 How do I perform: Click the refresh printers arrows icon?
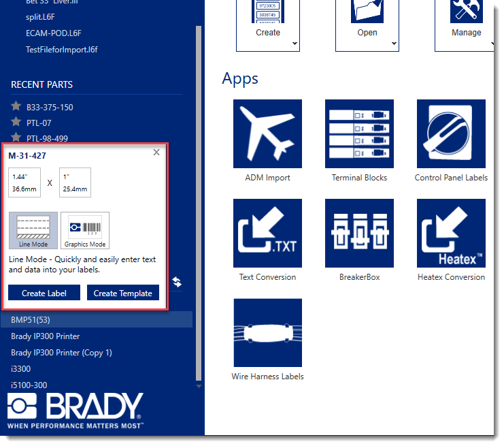(x=177, y=282)
